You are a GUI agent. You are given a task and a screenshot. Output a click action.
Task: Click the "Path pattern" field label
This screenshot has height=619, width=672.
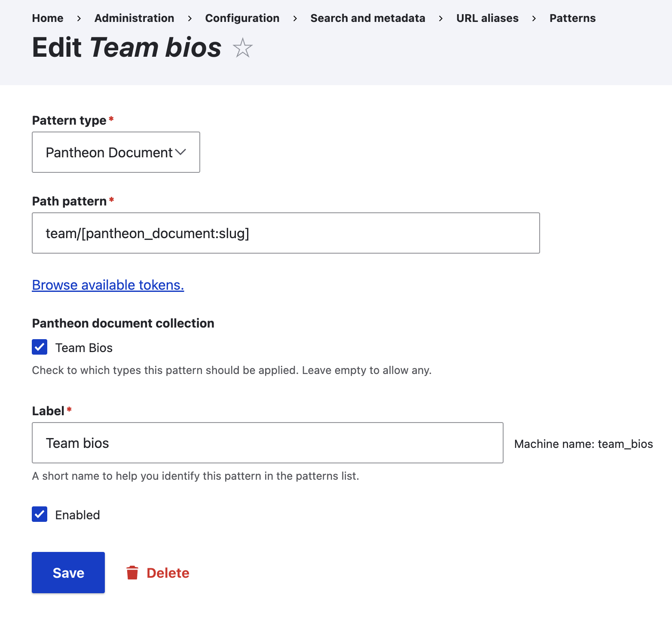pyautogui.click(x=69, y=201)
